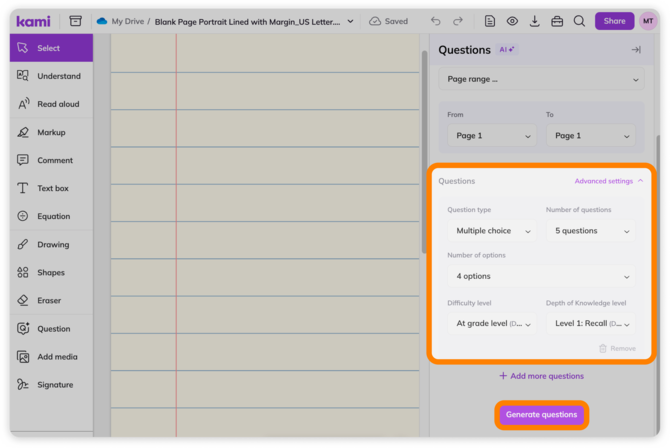The height and width of the screenshot is (448, 670).
Task: Open the Shapes tool
Action: (51, 272)
